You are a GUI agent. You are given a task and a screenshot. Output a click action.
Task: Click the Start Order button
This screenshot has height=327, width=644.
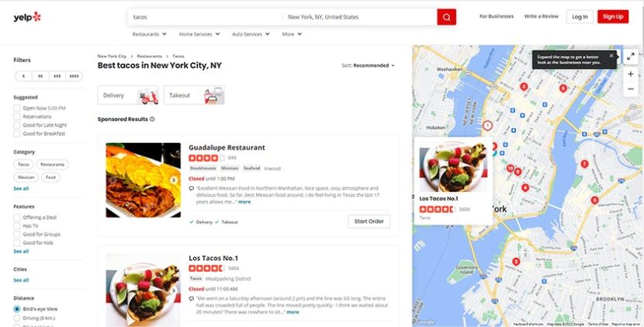pyautogui.click(x=369, y=221)
